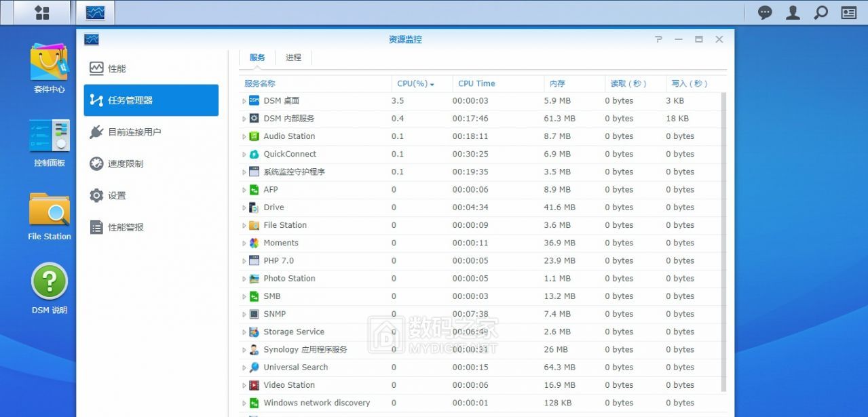Select the Moments service name
This screenshot has height=417, width=868.
click(281, 243)
